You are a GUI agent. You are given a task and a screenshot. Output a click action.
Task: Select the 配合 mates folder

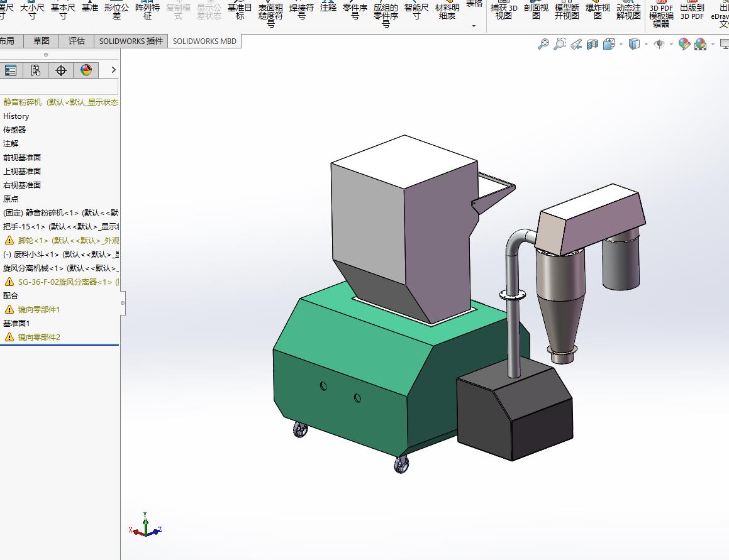11,295
